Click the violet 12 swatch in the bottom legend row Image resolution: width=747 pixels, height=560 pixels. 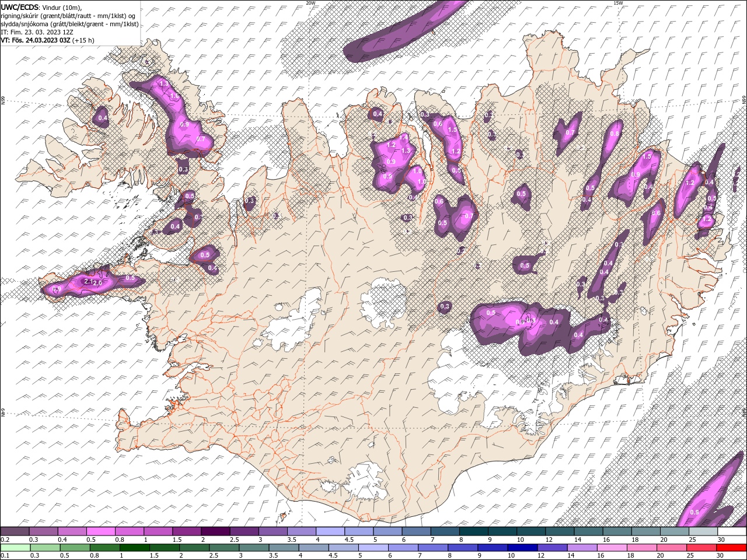coord(551,548)
